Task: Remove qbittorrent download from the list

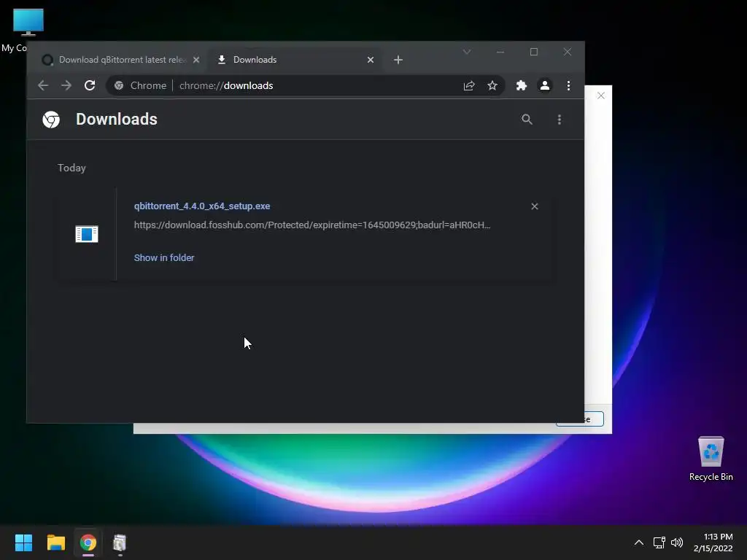Action: click(535, 206)
